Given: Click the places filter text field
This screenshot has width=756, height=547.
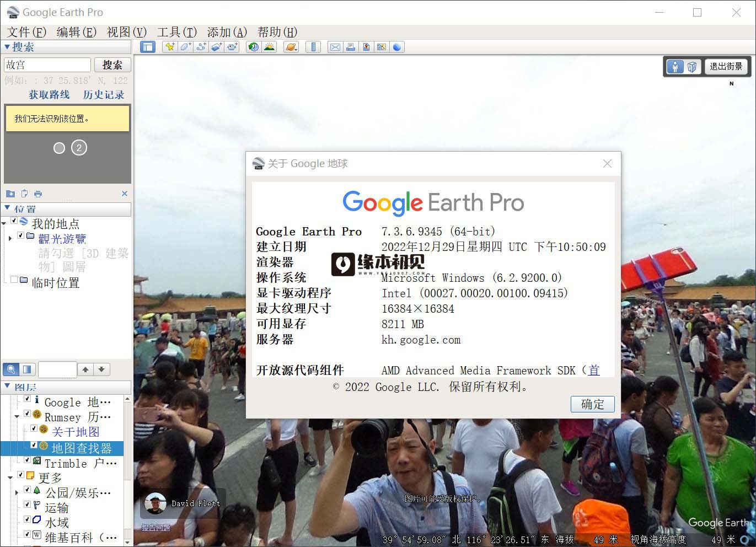Looking at the screenshot, I should point(57,369).
